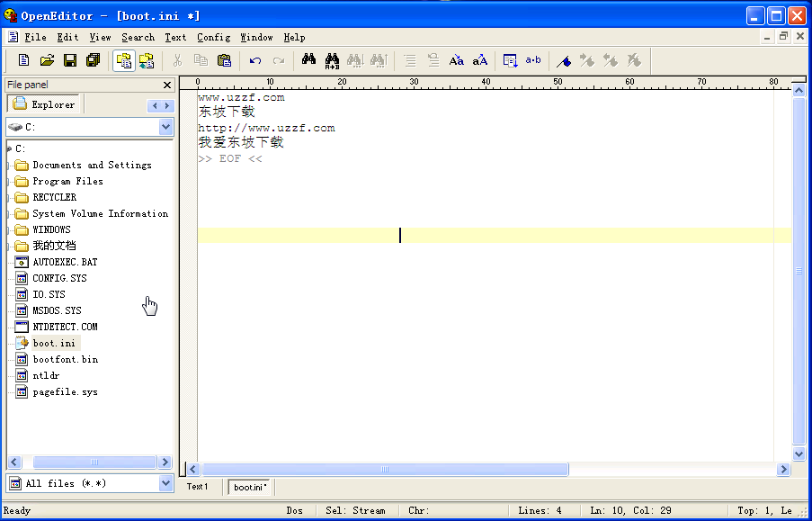Screen dimensions: 812x521
Task: Click the previous bookmark icon
Action: click(x=610, y=60)
